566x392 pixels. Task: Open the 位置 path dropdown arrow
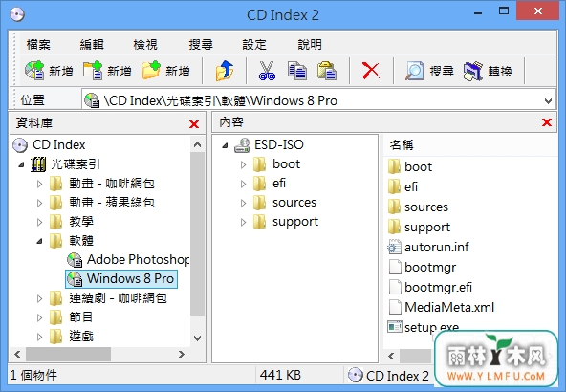tap(549, 100)
